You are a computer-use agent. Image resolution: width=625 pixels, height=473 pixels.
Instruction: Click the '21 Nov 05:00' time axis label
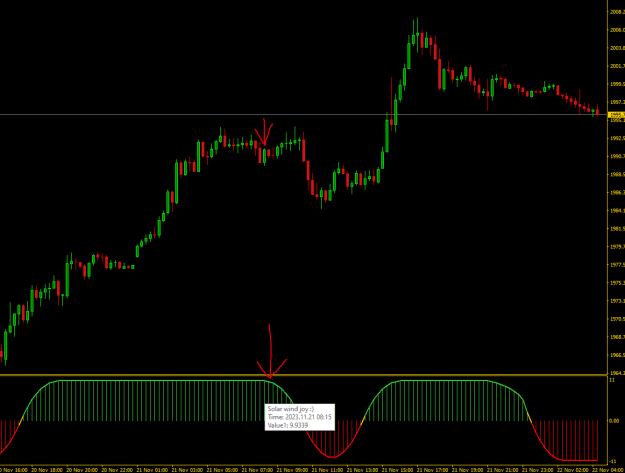(x=222, y=470)
